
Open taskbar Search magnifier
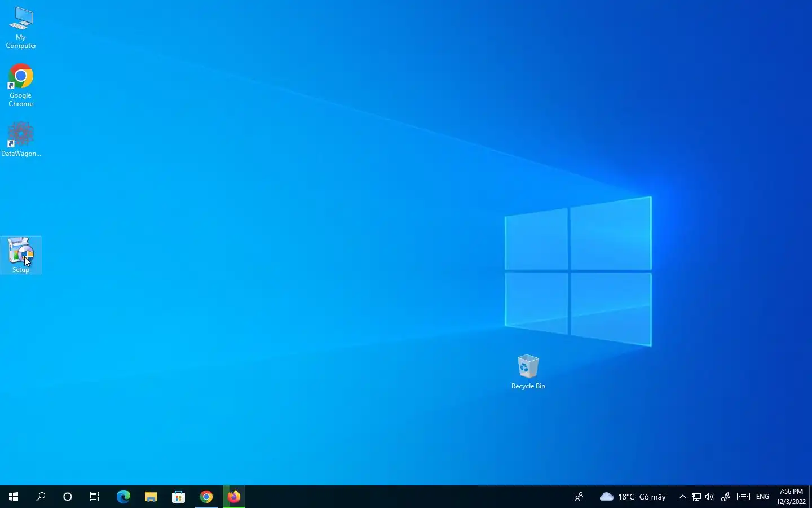click(x=41, y=497)
